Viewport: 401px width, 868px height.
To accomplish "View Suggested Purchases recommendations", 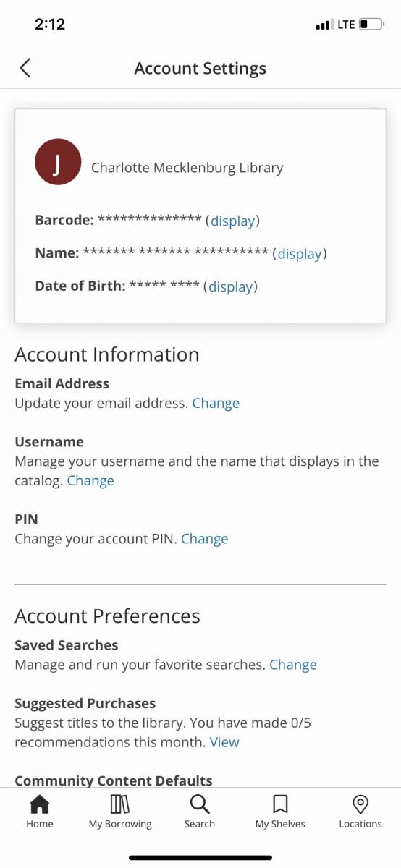I will [224, 742].
